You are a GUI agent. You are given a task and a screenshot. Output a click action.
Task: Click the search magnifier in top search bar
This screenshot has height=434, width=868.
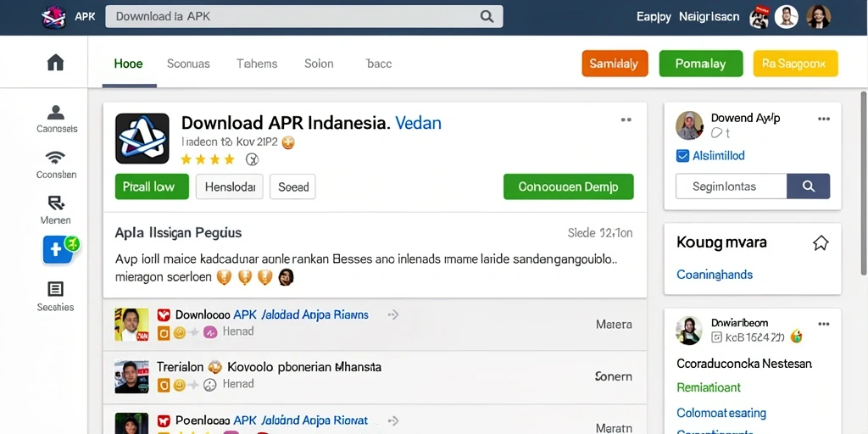[487, 17]
